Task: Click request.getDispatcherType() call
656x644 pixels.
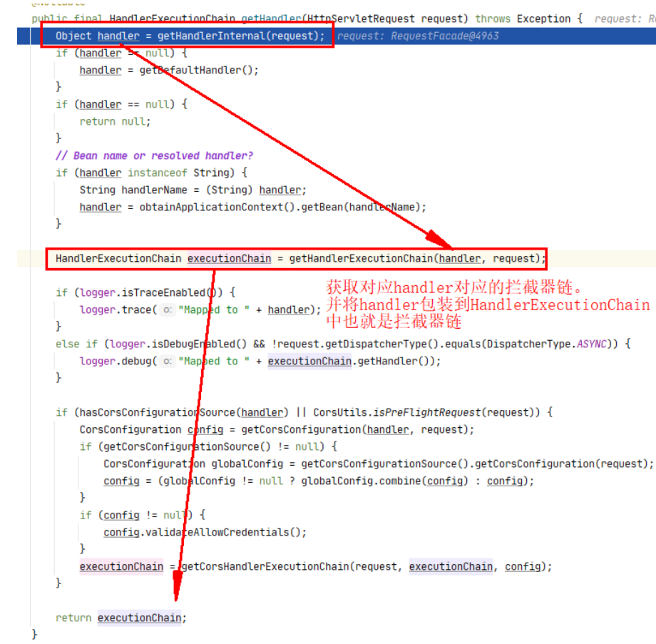Action: pos(357,344)
